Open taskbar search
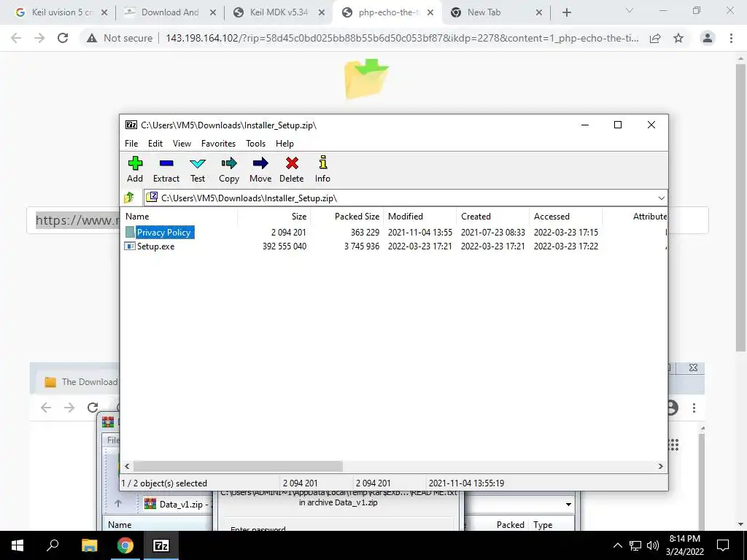747x560 pixels. 53,545
